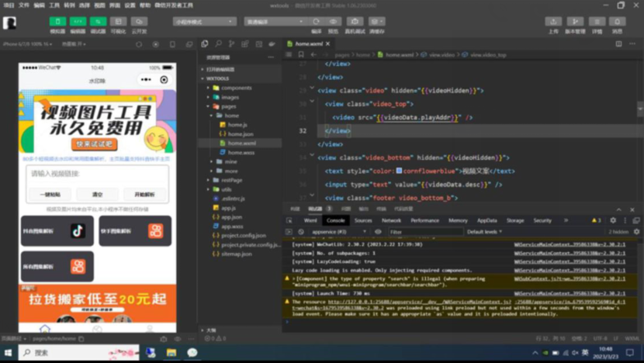Toggle the editor panel button
Image resolution: width=644 pixels, height=363 pixels.
coord(78,22)
